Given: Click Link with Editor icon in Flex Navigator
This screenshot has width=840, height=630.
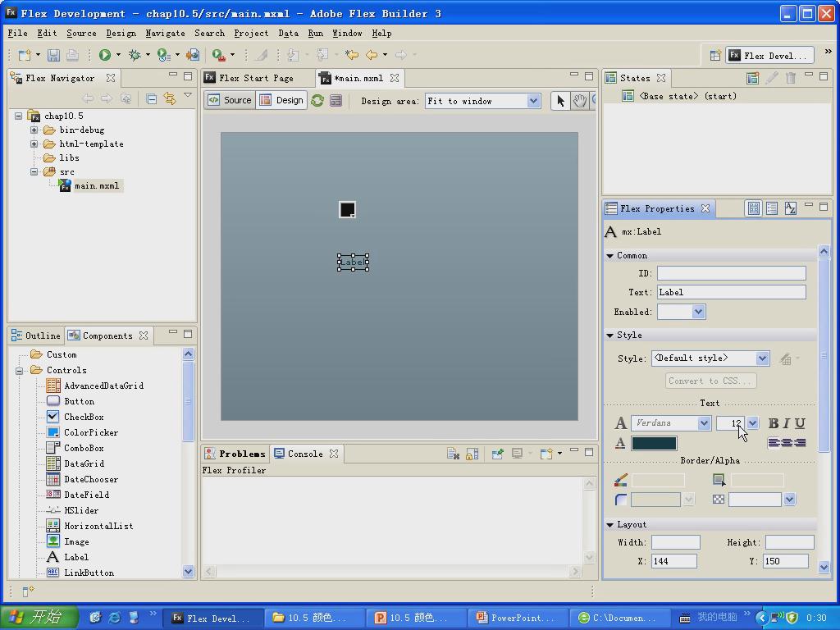Looking at the screenshot, I should click(x=169, y=98).
